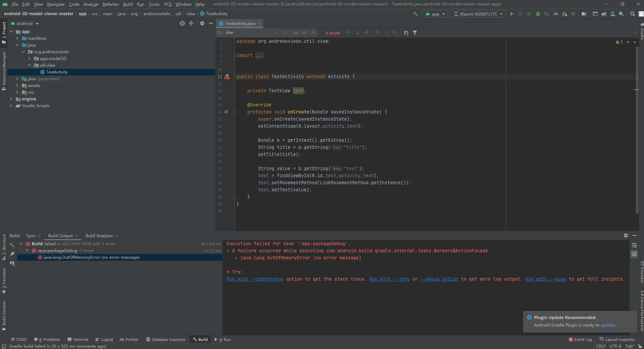
Task: Expand Gradle Scripts node
Action: [x=11, y=105]
